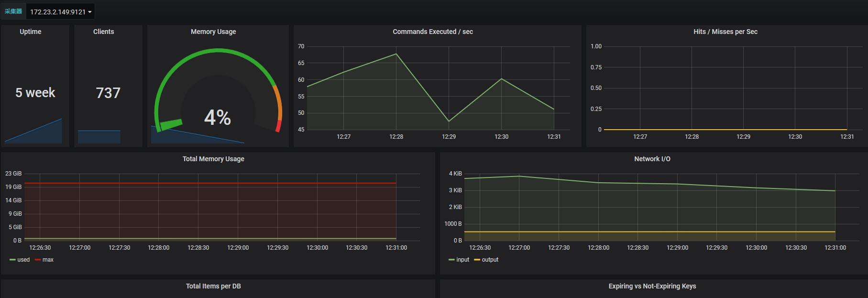Screen dimensions: 868x298
Task: Open the Total Items per DB panel title
Action: coord(213,286)
